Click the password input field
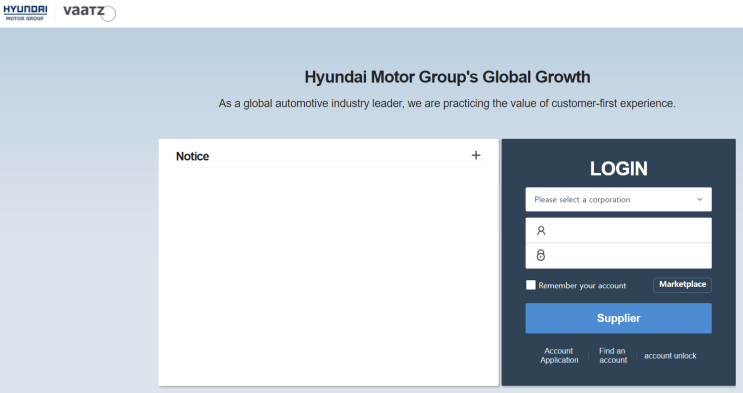 click(618, 256)
